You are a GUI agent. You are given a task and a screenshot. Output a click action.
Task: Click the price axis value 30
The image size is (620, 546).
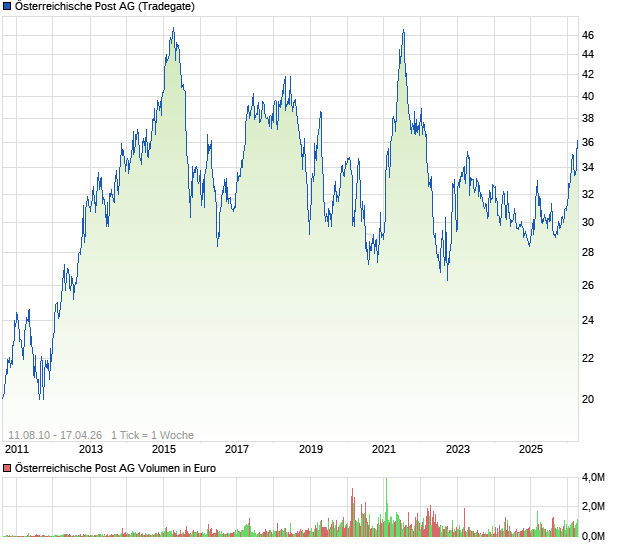[x=588, y=222]
